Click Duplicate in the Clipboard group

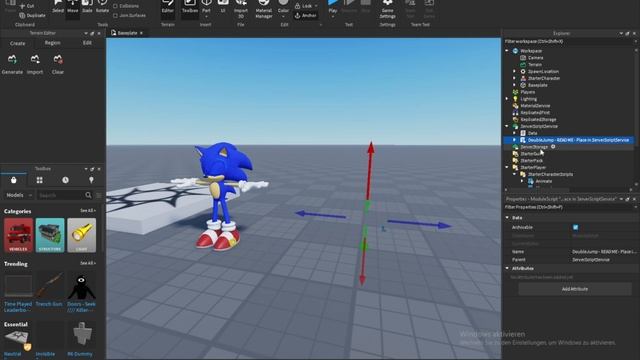(32, 16)
